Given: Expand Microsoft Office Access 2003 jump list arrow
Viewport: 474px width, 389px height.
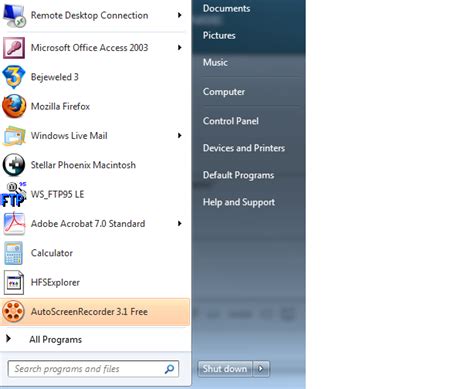Looking at the screenshot, I should tap(180, 48).
